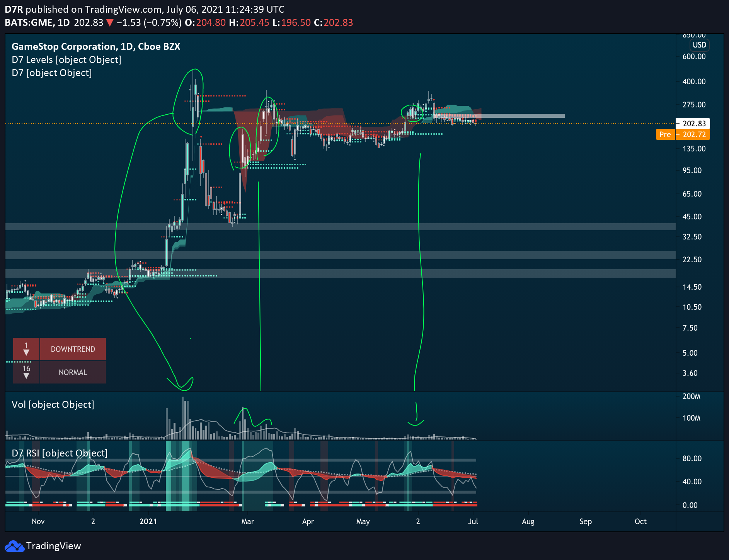
Task: Click the TradingView cloud logo icon
Action: [14, 546]
